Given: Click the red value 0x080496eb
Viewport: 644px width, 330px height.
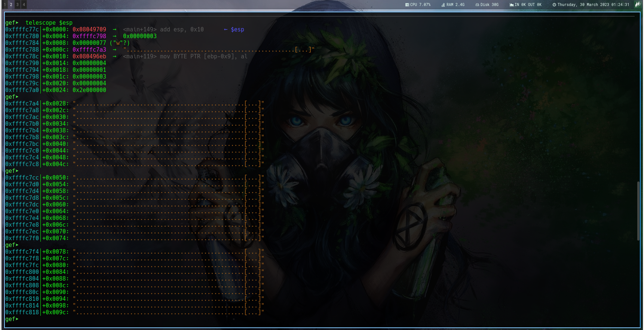Looking at the screenshot, I should (89, 56).
